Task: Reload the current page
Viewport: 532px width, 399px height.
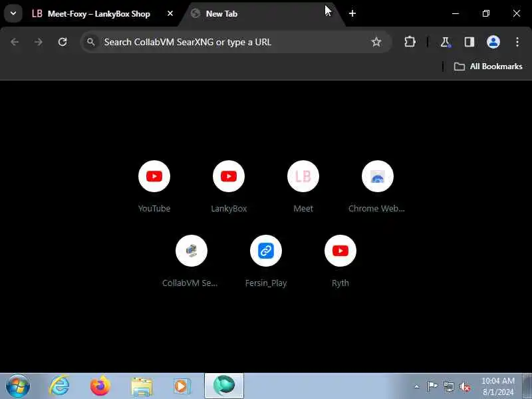Action: (x=63, y=42)
